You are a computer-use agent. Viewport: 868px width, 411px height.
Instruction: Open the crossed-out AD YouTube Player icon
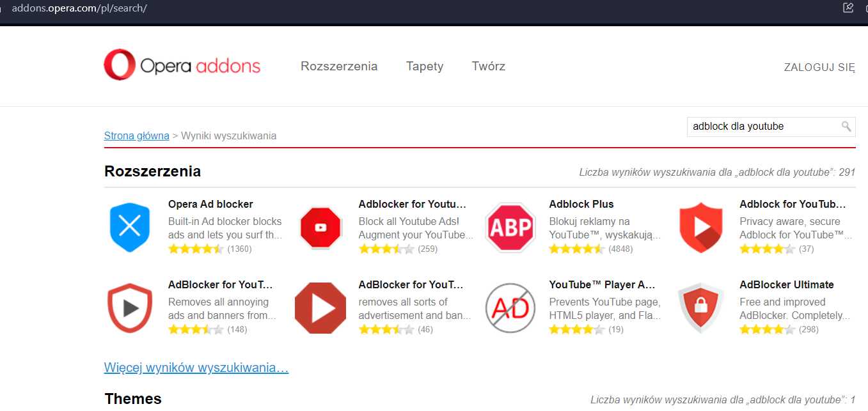click(x=510, y=308)
